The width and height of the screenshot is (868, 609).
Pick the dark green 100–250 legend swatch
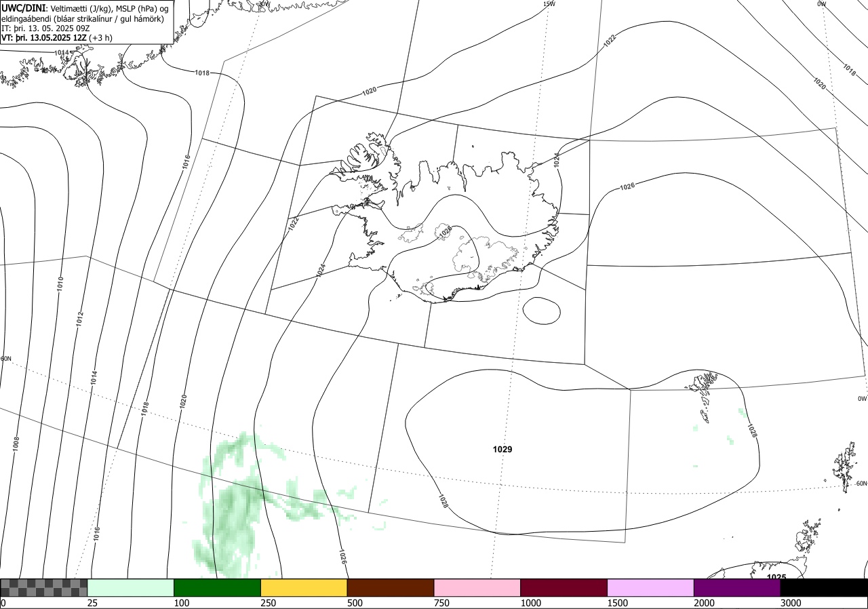click(218, 587)
